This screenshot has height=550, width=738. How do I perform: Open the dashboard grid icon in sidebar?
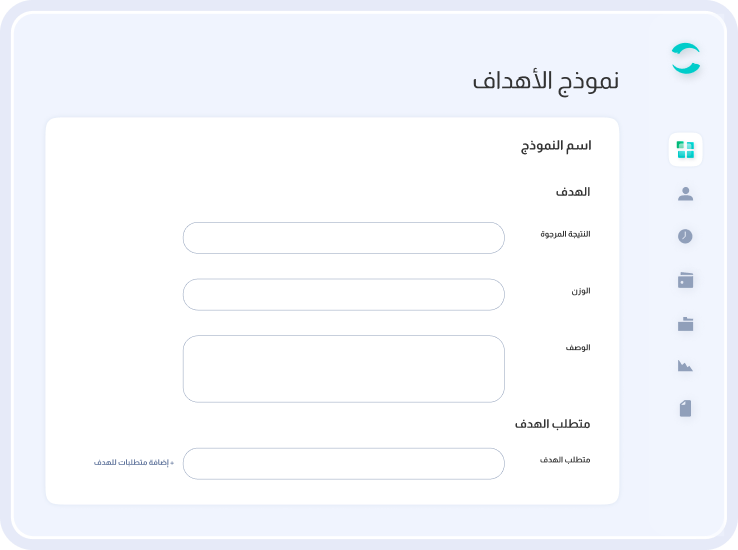click(685, 150)
